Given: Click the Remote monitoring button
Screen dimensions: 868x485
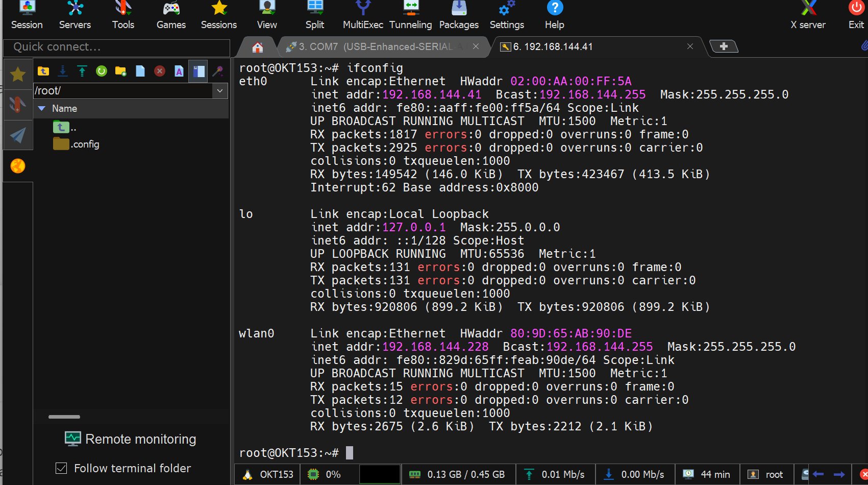Looking at the screenshot, I should coord(131,439).
